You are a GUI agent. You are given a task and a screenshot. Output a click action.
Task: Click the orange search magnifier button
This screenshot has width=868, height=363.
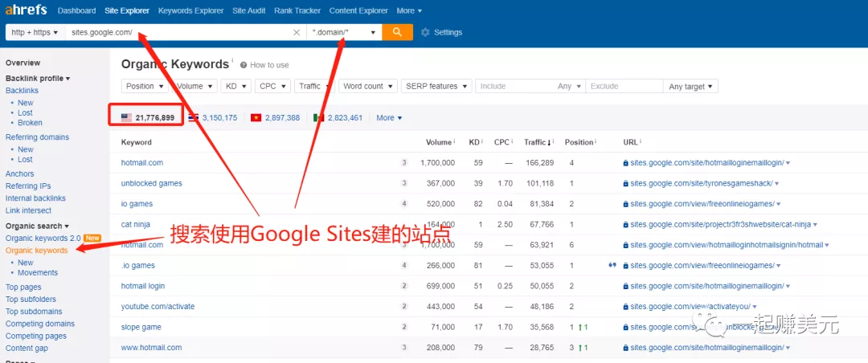click(x=398, y=32)
